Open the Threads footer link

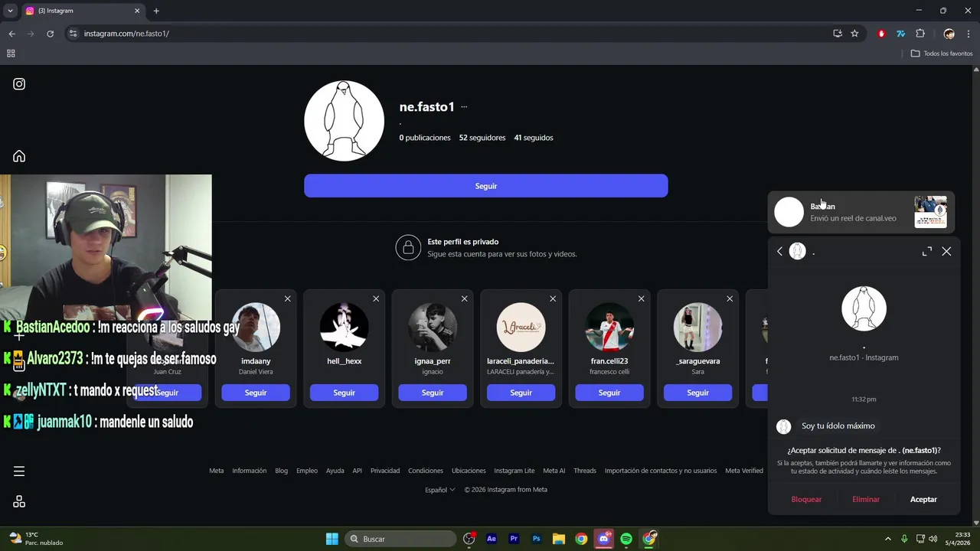pos(585,471)
